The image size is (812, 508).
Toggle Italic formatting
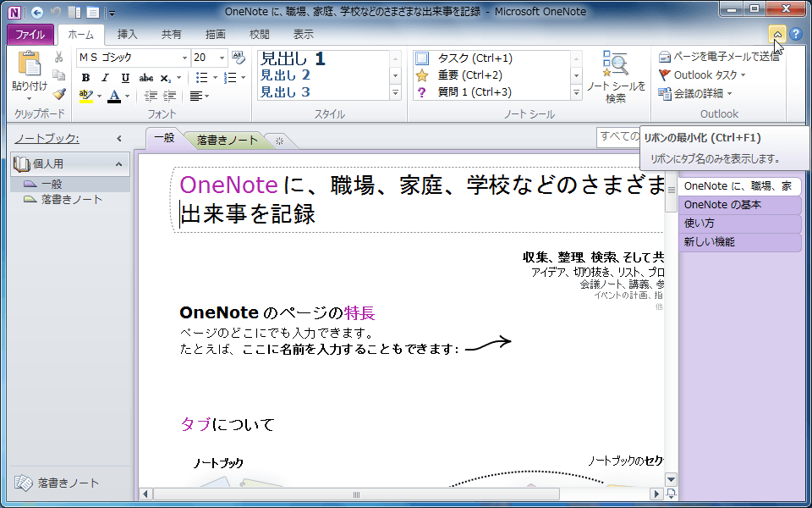[105, 78]
